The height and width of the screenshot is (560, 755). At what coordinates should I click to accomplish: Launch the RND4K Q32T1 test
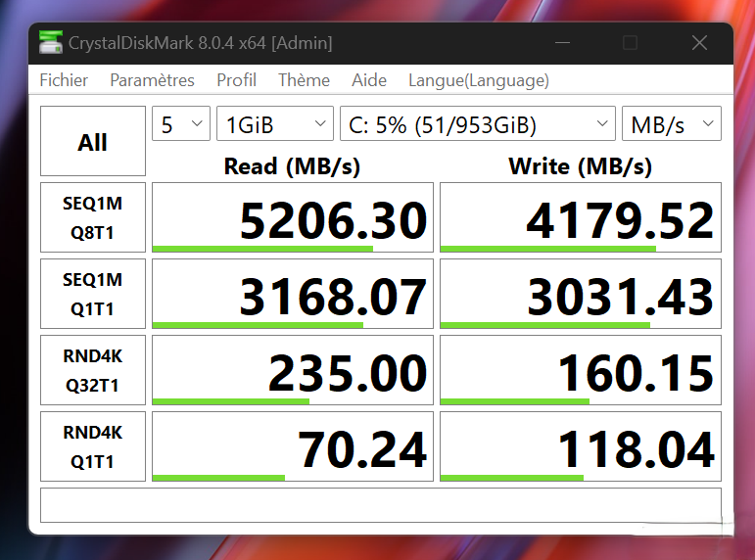tap(92, 370)
